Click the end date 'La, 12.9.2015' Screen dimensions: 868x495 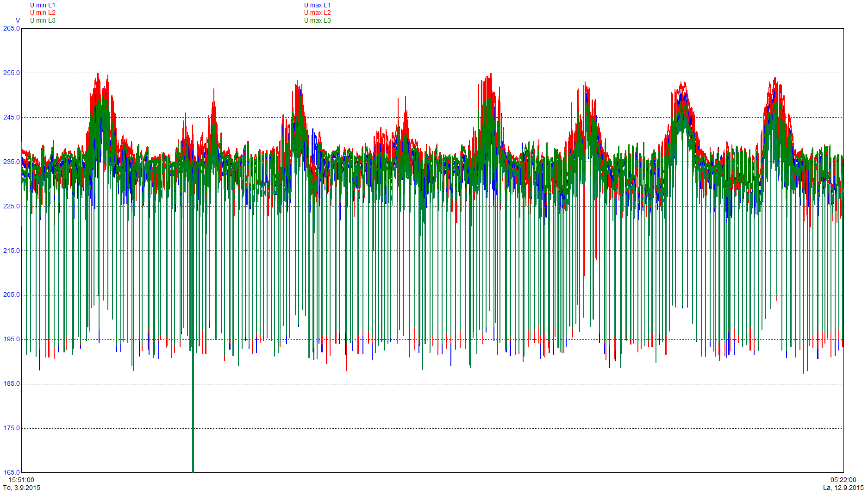click(x=843, y=488)
